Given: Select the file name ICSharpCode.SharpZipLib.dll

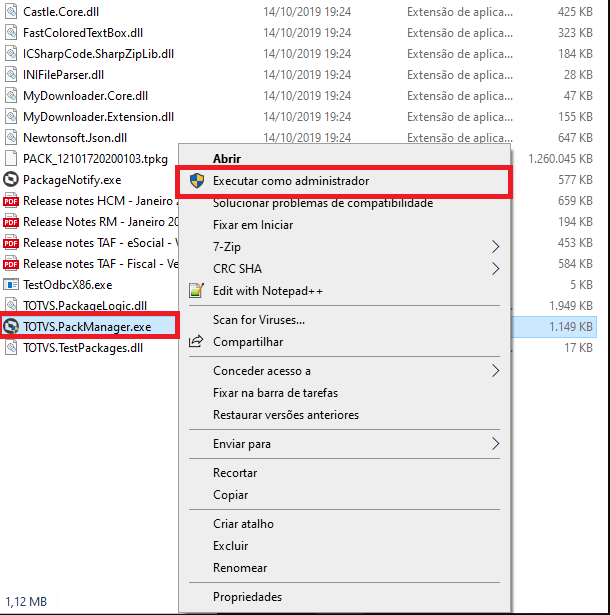Looking at the screenshot, I should [x=98, y=54].
